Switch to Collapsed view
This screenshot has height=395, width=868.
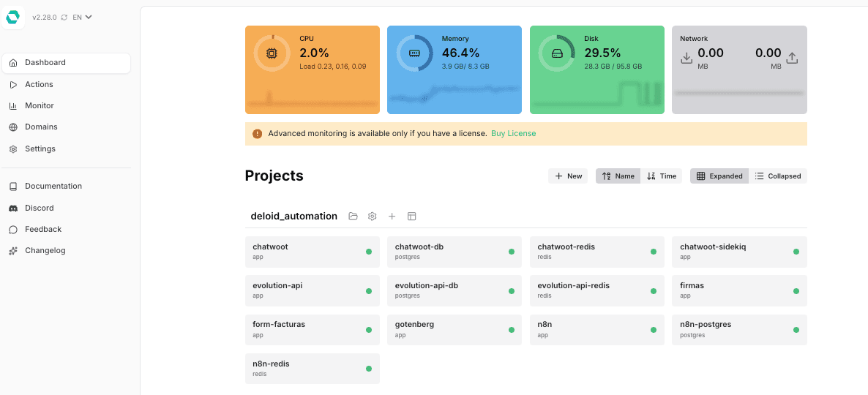pos(778,176)
